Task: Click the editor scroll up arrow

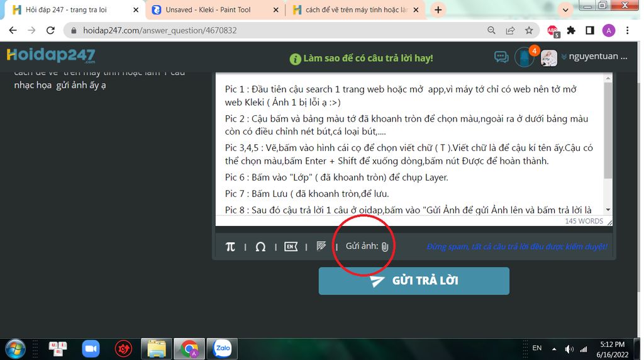Action: point(608,78)
